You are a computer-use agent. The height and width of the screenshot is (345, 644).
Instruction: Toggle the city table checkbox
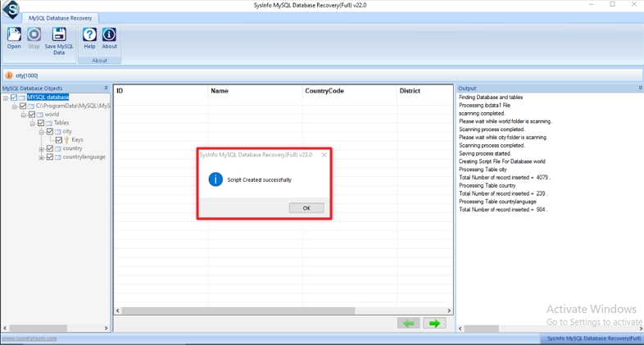click(x=50, y=131)
